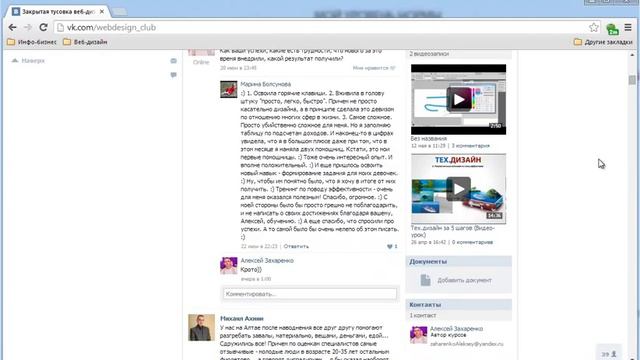640x360 pixels.
Task: Open Алексей Захаренко's avatar in the comments
Action: click(229, 266)
